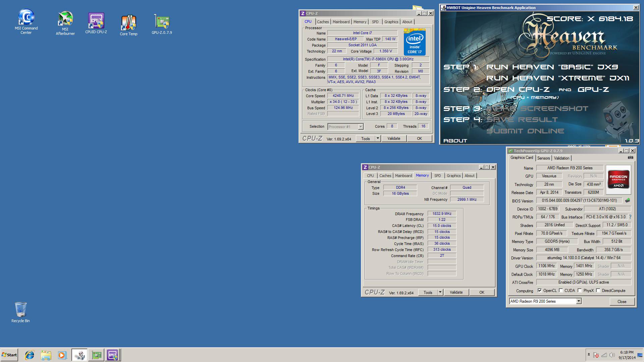Click the Specification text i7-5960X CPU
This screenshot has height=362, width=644.
point(378,59)
